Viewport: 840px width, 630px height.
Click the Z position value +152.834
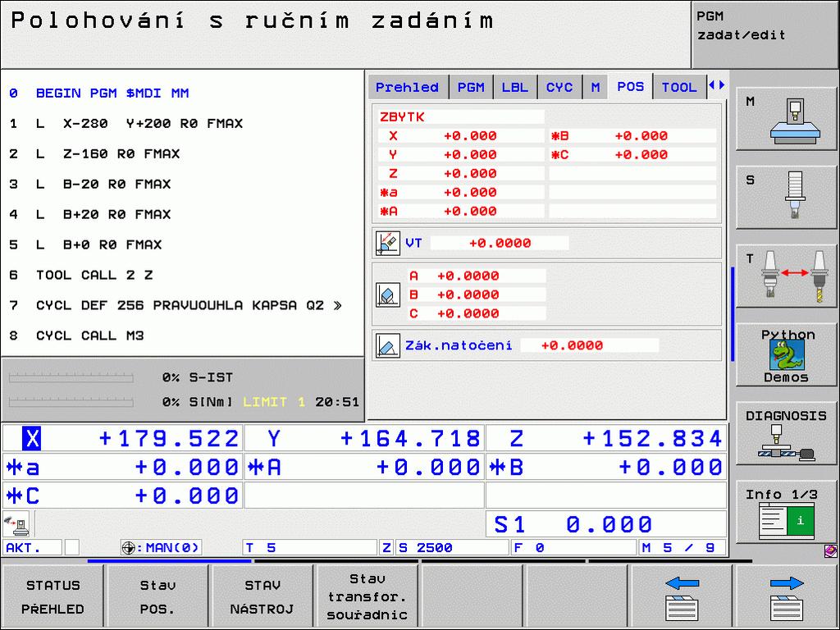point(652,439)
